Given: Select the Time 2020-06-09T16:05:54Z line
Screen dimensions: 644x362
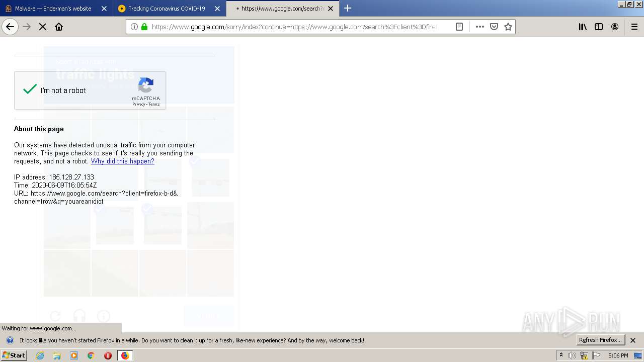Looking at the screenshot, I should [x=55, y=186].
